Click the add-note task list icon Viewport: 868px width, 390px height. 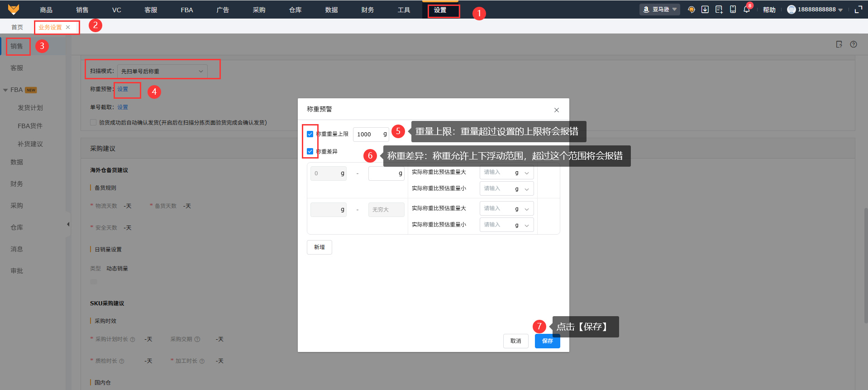pos(719,10)
